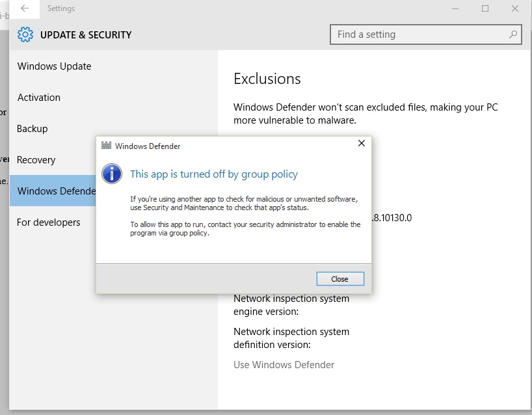Image resolution: width=532 pixels, height=415 pixels.
Task: Close the Settings window
Action: 515,8
